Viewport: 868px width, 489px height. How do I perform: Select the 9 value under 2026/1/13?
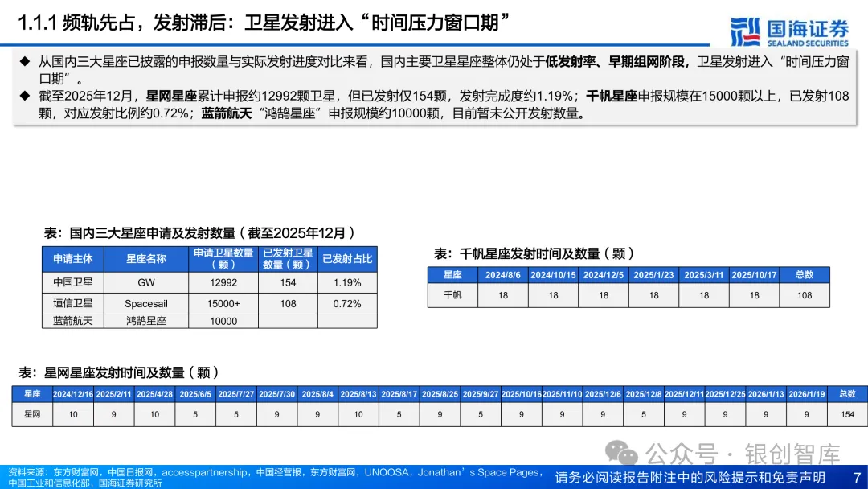(766, 414)
